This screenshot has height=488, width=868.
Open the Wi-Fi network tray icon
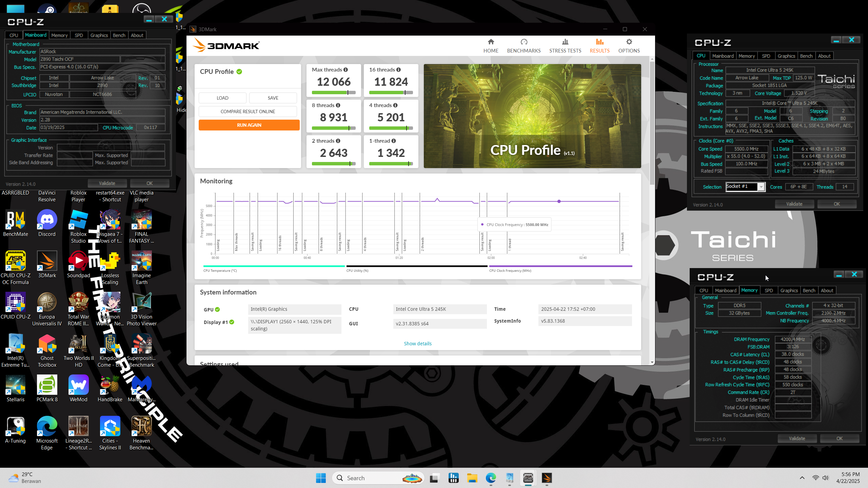click(x=815, y=478)
